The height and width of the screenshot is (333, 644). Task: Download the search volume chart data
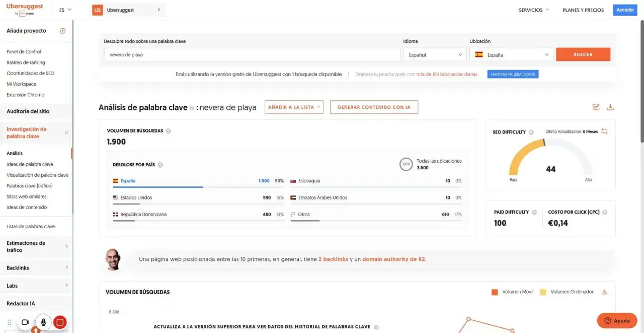[x=604, y=292]
